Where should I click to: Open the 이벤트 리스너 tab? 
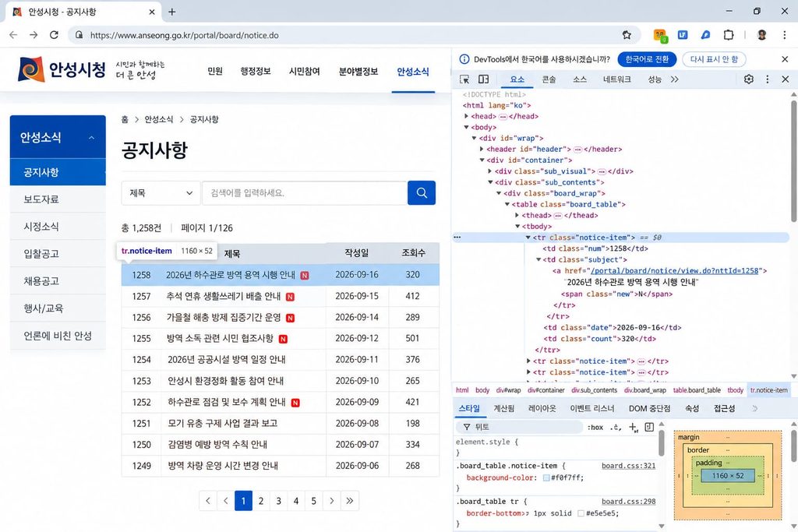click(592, 408)
